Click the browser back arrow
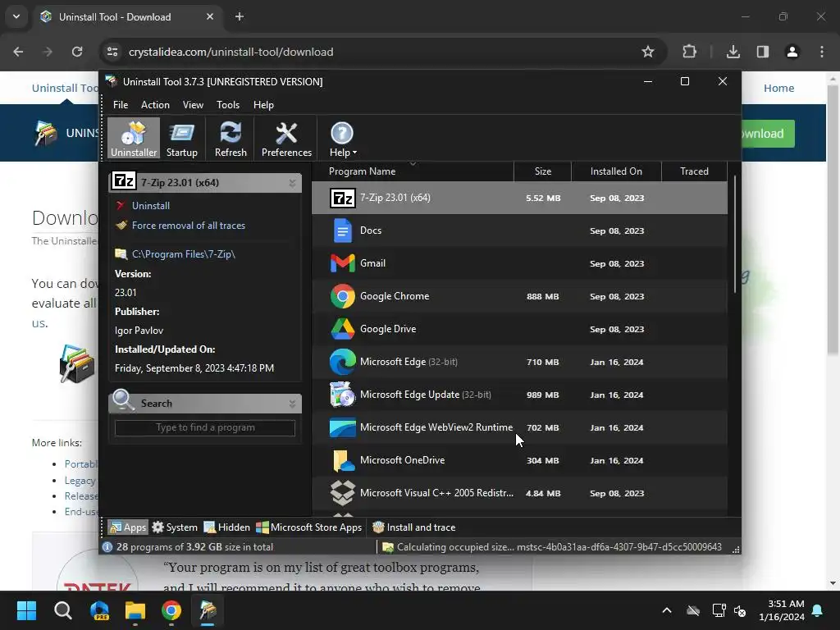This screenshot has height=630, width=840. point(18,52)
